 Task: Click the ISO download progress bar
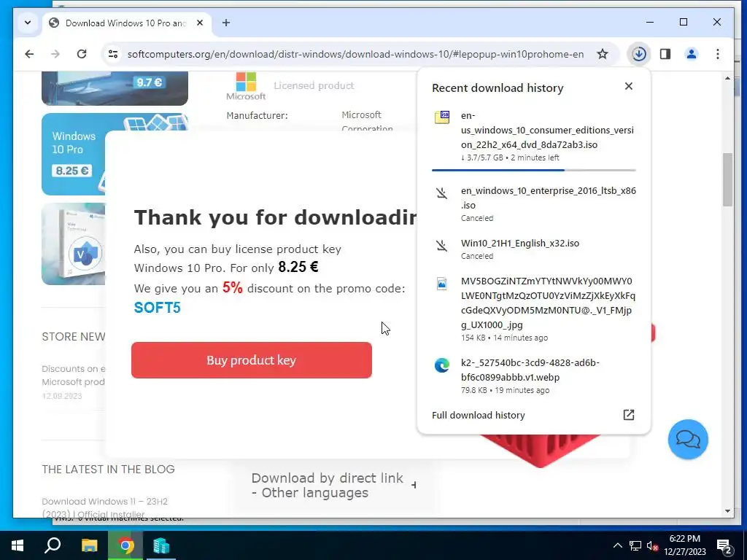[x=533, y=170]
